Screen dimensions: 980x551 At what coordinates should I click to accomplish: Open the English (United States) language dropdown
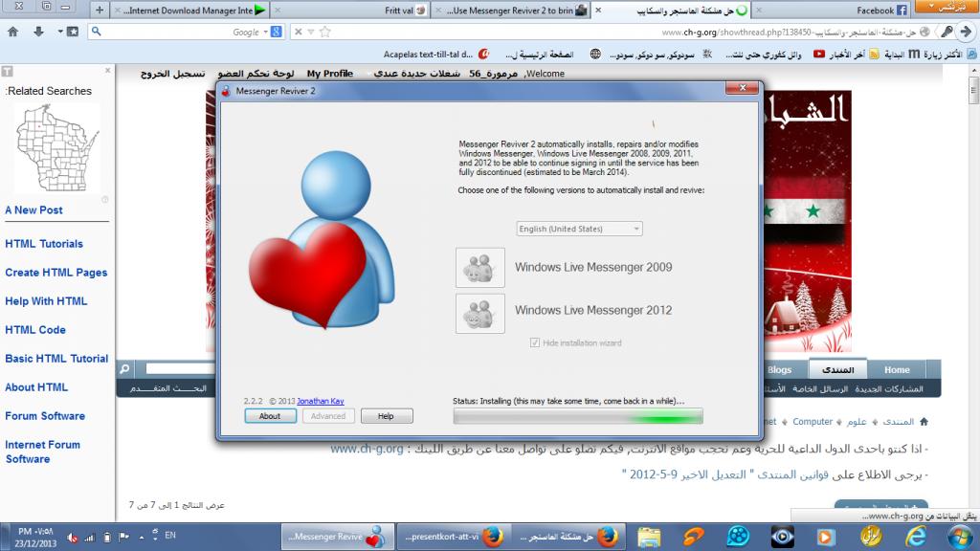pyautogui.click(x=579, y=229)
